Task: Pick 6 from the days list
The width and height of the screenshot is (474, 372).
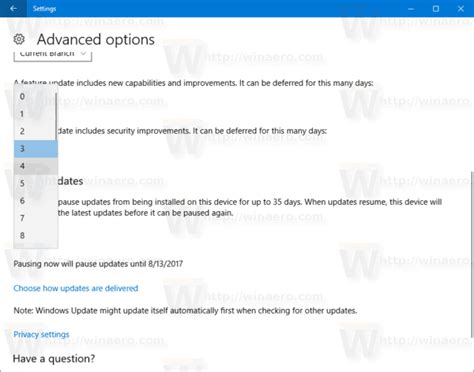Action: point(36,201)
